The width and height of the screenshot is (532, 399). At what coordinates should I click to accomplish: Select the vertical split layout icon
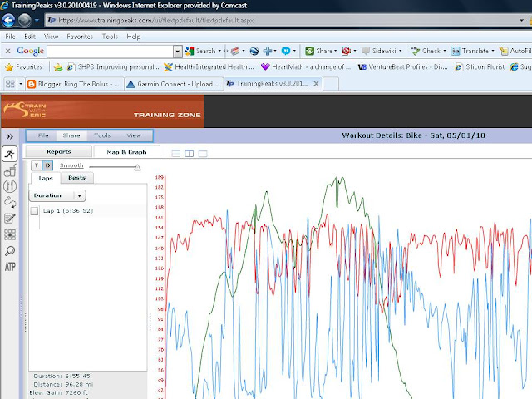[190, 153]
